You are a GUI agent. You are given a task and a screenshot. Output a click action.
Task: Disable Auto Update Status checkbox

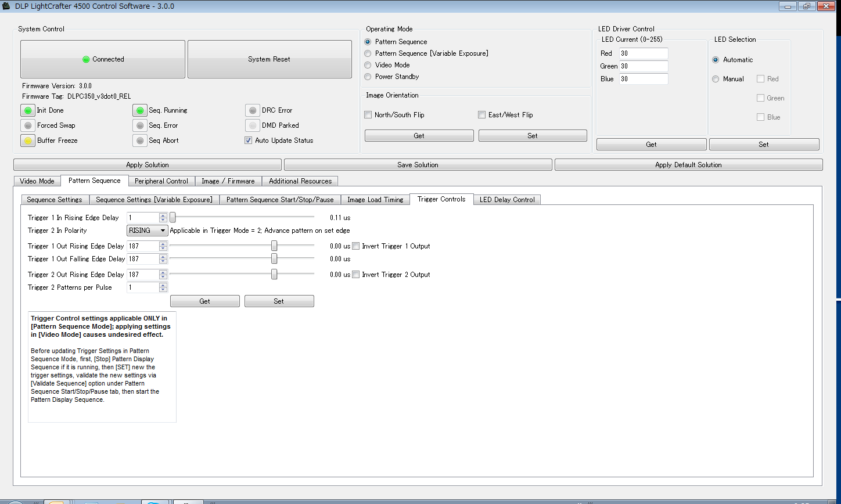249,141
